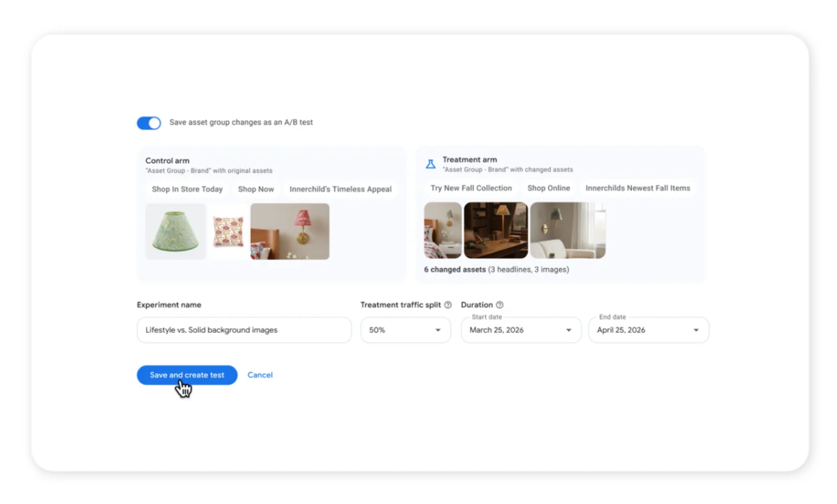Click the floral pillow thumbnail
The image size is (837, 504).
(228, 231)
